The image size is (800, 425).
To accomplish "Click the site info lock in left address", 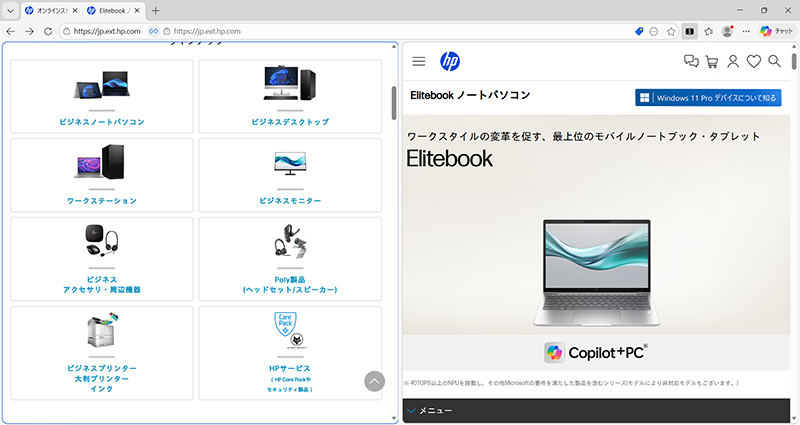I will (x=66, y=31).
